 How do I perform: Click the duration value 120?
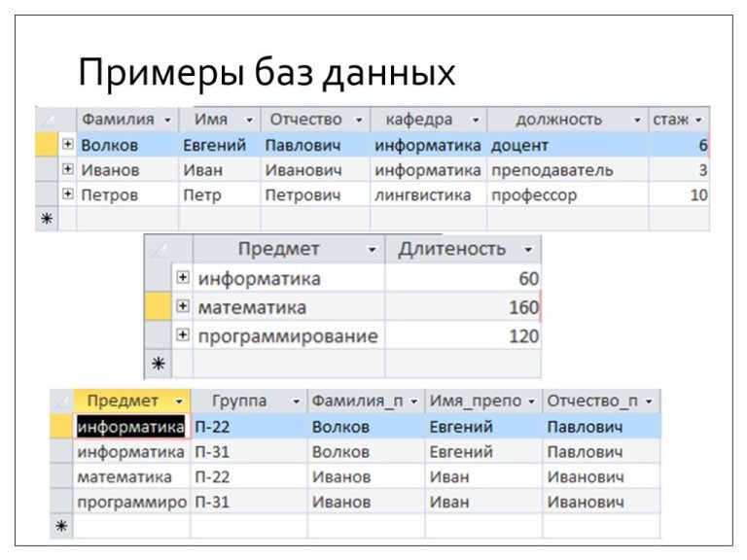(x=463, y=336)
